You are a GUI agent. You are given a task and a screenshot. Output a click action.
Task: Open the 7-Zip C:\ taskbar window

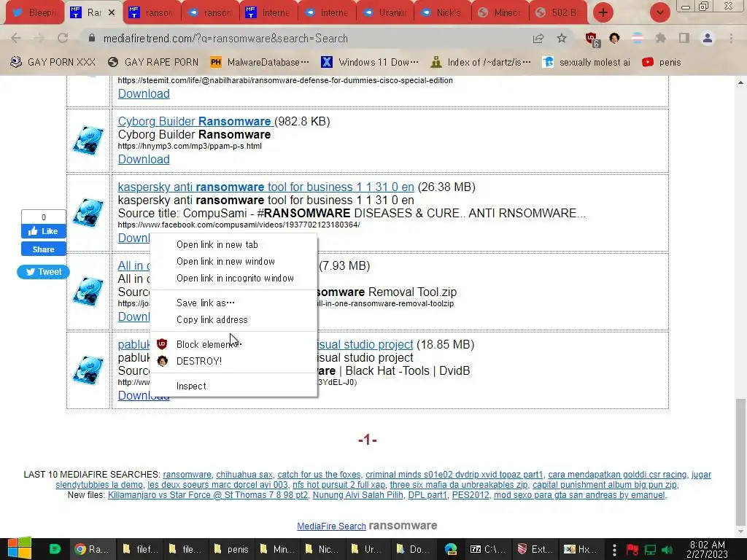tap(487, 549)
